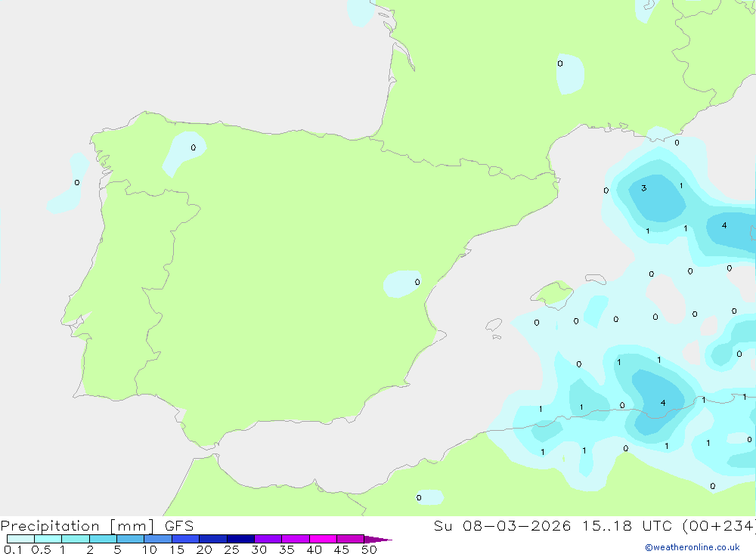Click the '0' value near Spain's east coast
The width and height of the screenshot is (756, 554).
coord(417,282)
